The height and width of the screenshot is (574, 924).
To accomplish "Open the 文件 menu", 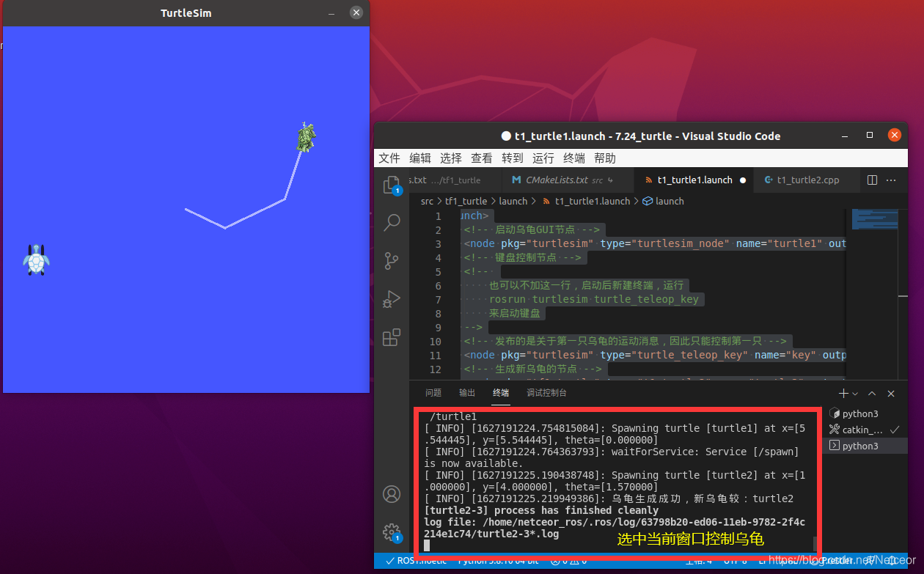I will click(389, 158).
